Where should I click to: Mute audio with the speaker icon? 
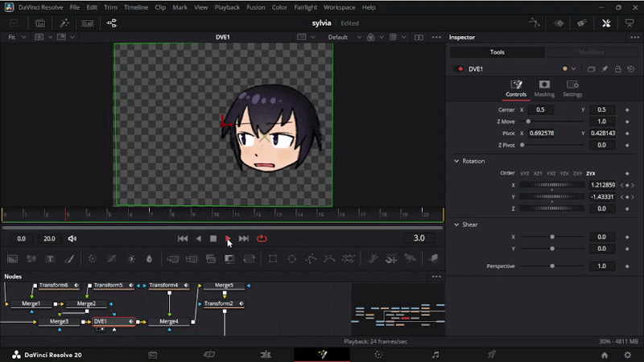tap(72, 239)
